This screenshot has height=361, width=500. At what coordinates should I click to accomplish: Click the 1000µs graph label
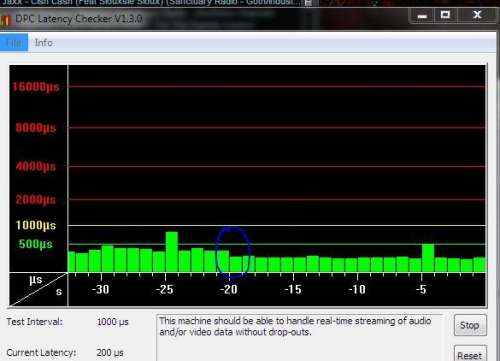36,225
